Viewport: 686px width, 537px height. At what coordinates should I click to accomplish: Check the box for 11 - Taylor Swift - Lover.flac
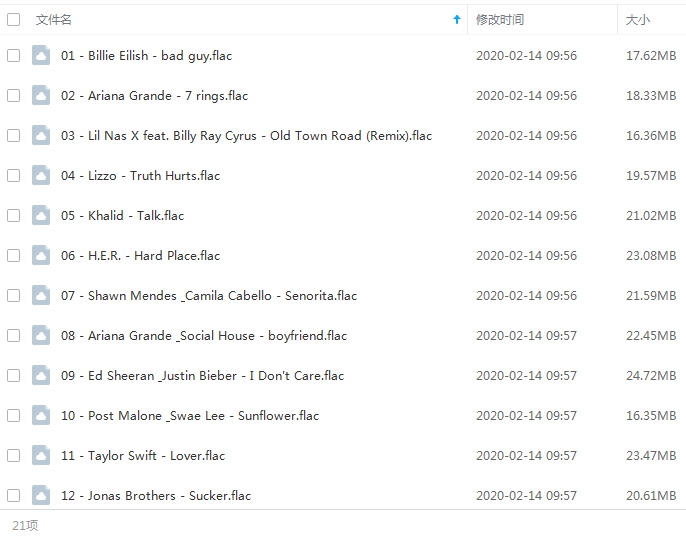click(14, 456)
